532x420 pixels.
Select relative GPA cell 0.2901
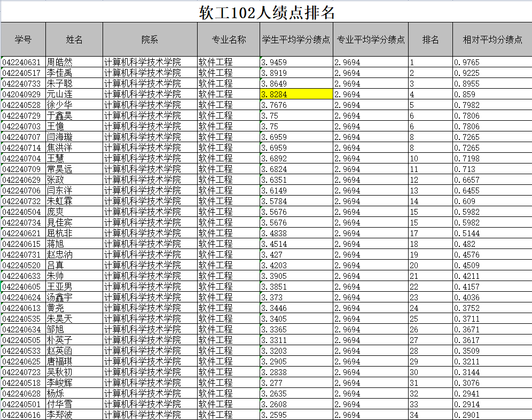pyautogui.click(x=492, y=415)
